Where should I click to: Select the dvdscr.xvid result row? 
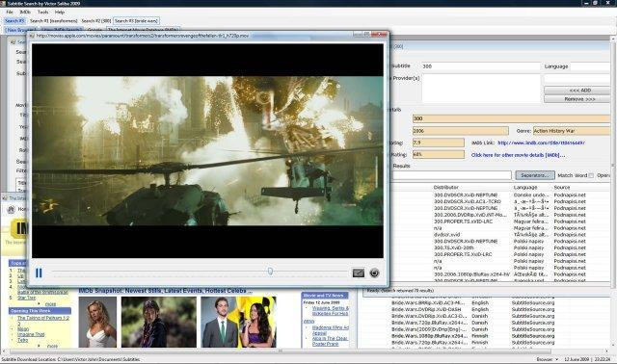pyautogui.click(x=501, y=235)
